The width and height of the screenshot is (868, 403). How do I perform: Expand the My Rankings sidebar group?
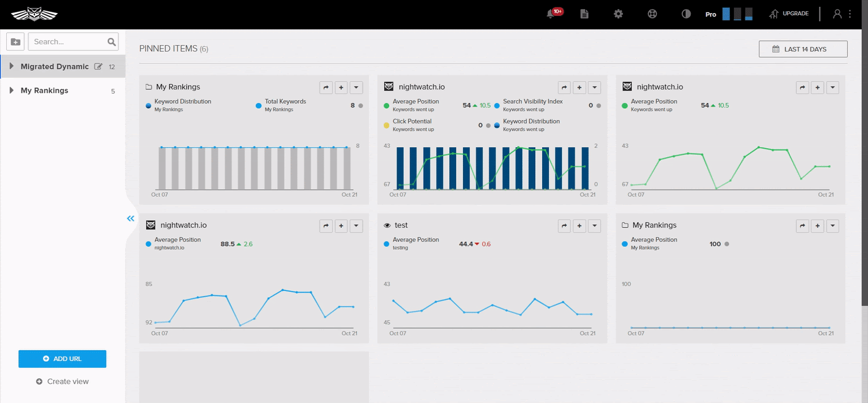click(11, 91)
